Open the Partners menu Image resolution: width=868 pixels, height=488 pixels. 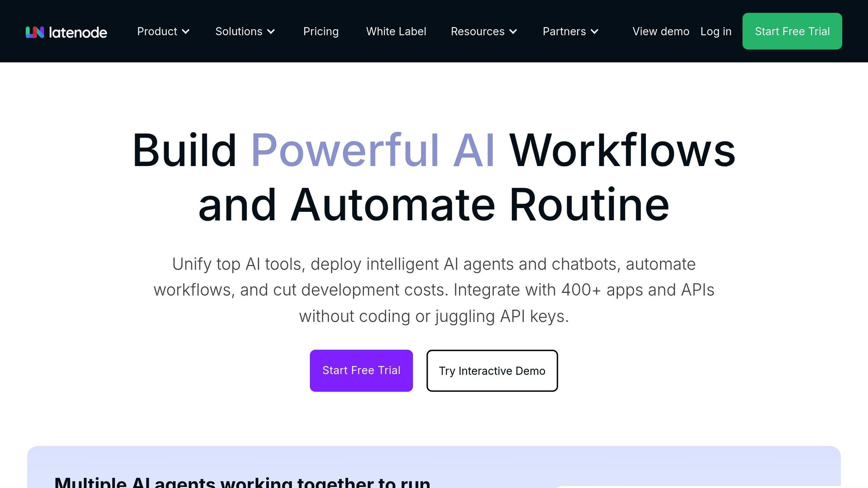click(x=564, y=31)
